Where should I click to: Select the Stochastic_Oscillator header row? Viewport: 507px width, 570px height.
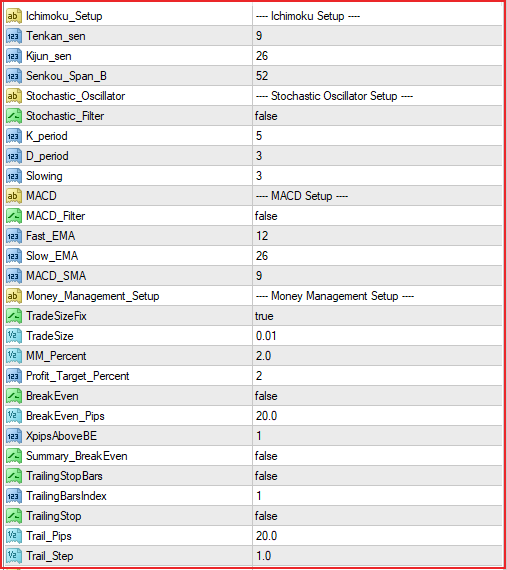(254, 96)
